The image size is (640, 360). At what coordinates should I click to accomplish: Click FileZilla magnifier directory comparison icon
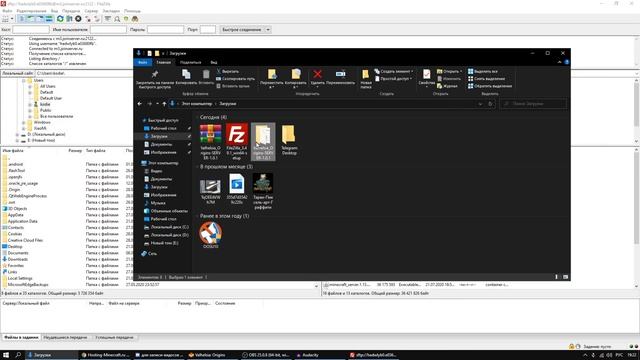(x=117, y=19)
